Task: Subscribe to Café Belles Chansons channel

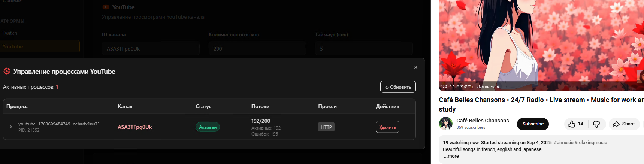Action: click(533, 124)
